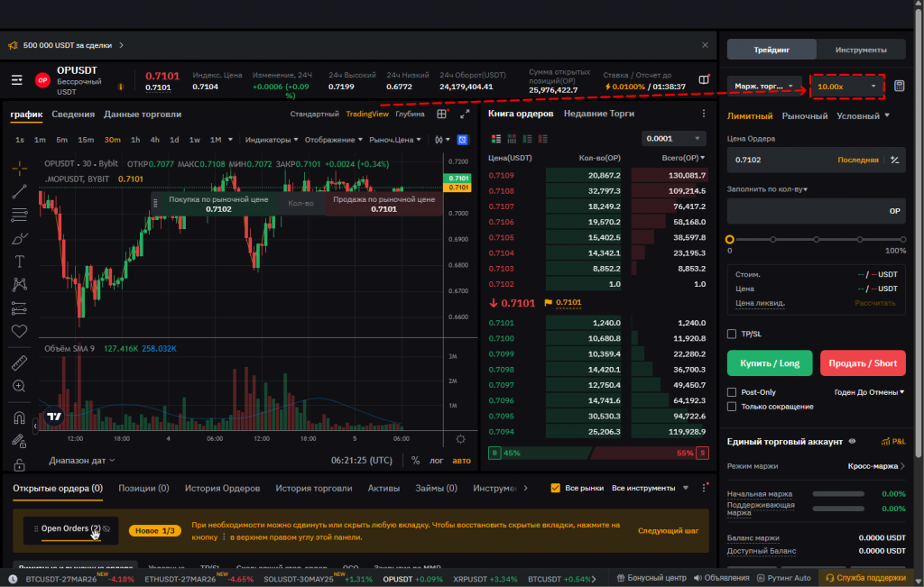Open the calculator icon beside leverage
The width and height of the screenshot is (924, 587).
click(x=899, y=87)
